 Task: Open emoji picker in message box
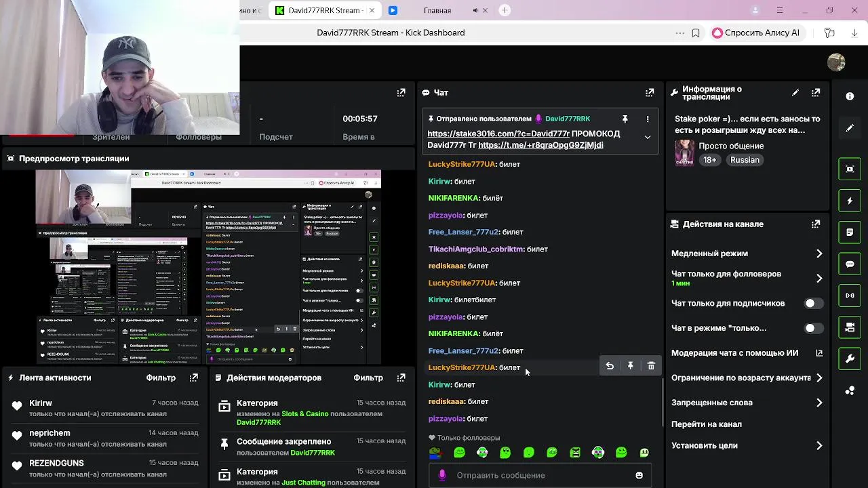(639, 475)
